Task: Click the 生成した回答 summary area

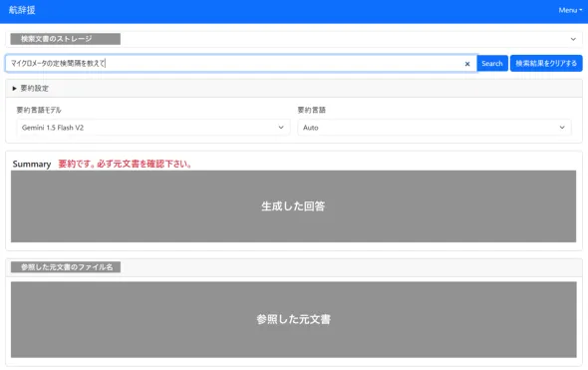Action: (293, 206)
